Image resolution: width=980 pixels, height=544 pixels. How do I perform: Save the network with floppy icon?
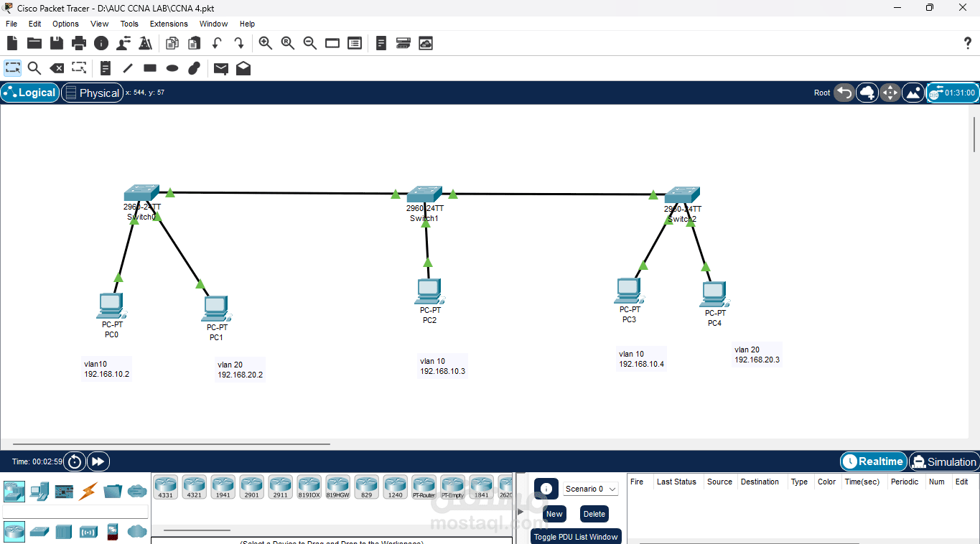pyautogui.click(x=57, y=43)
